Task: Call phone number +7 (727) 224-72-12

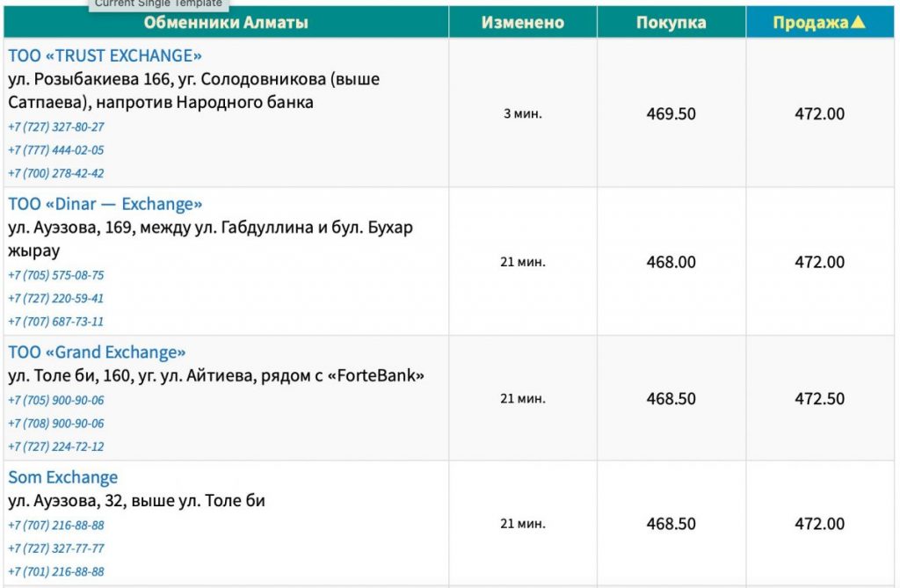Action: pyautogui.click(x=56, y=446)
